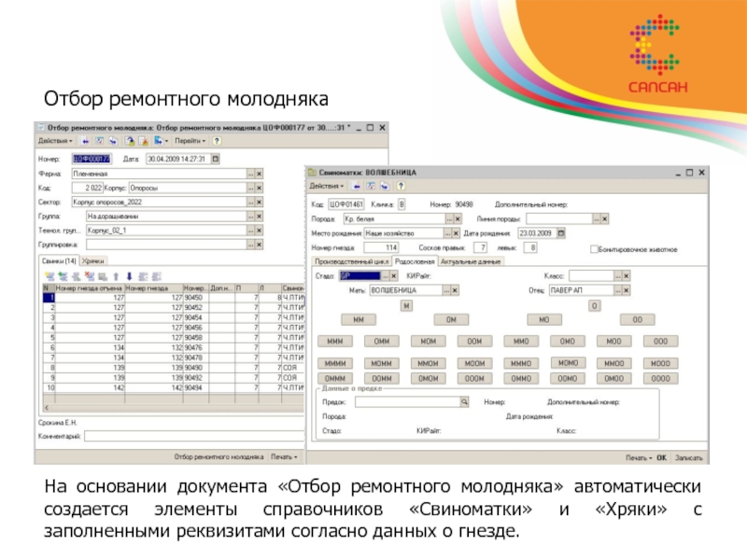Click the single M ancestor button
The height and width of the screenshot is (560, 747).
[406, 306]
